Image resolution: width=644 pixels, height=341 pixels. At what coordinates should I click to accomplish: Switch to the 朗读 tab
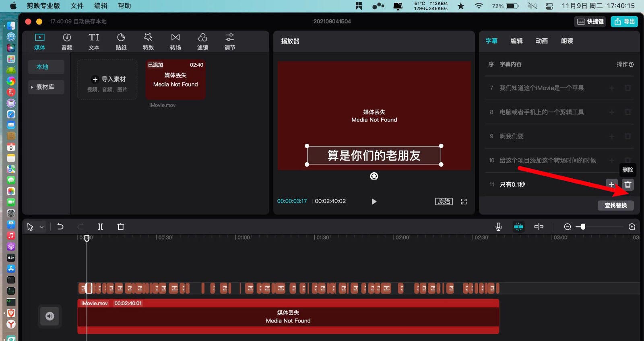click(567, 41)
